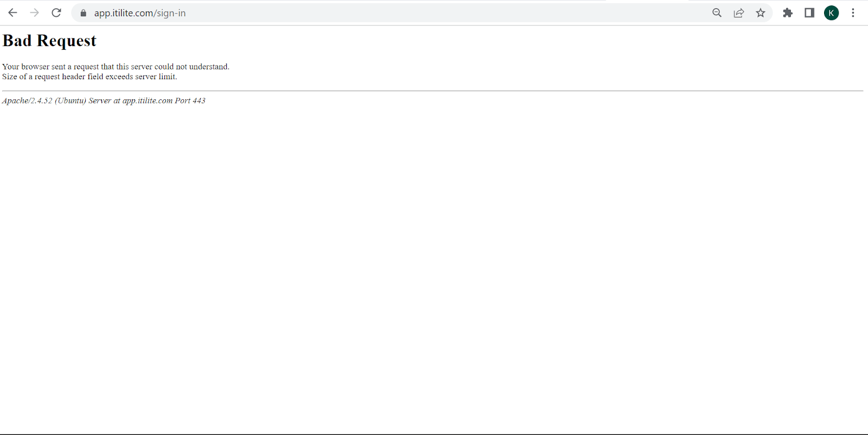Open the Chrome three-dot menu
The image size is (868, 435).
pos(853,13)
